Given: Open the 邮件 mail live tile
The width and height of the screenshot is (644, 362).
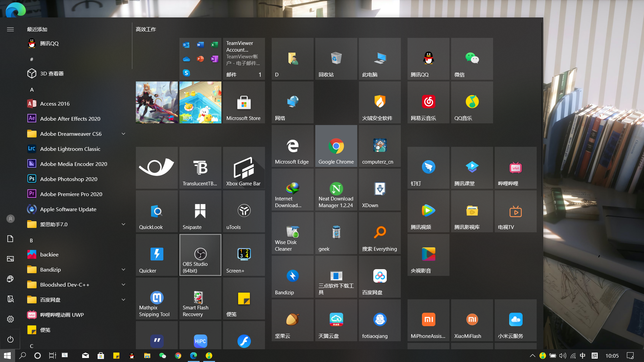Looking at the screenshot, I should (x=244, y=59).
